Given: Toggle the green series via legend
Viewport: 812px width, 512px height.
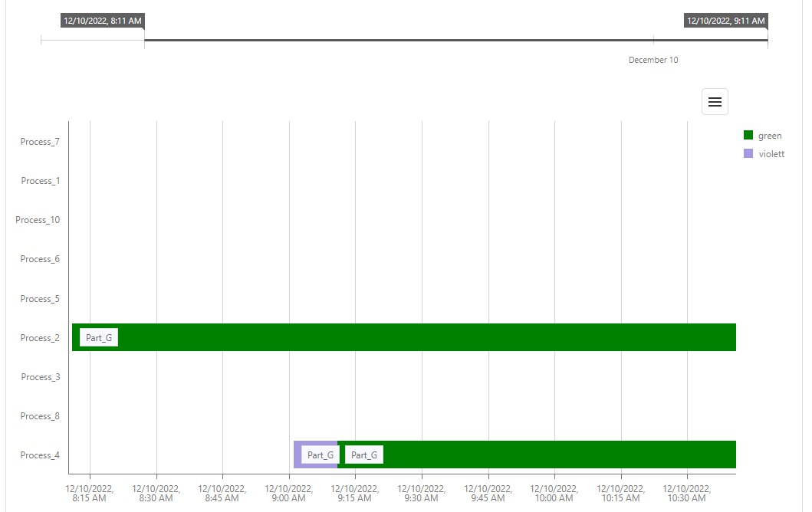Looking at the screenshot, I should pos(769,135).
